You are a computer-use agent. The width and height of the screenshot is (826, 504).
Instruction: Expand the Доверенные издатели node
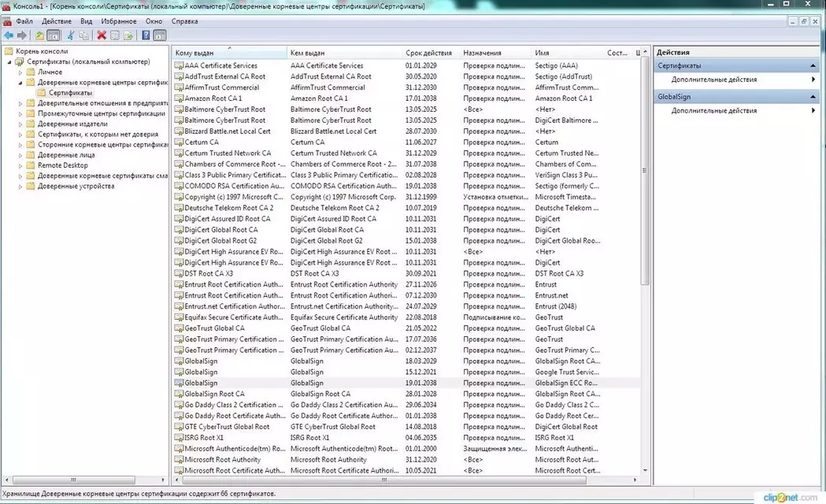click(20, 124)
